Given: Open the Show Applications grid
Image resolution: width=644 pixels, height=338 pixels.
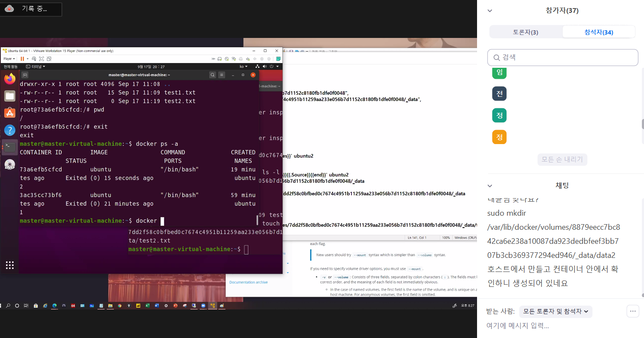Looking at the screenshot, I should tap(10, 264).
